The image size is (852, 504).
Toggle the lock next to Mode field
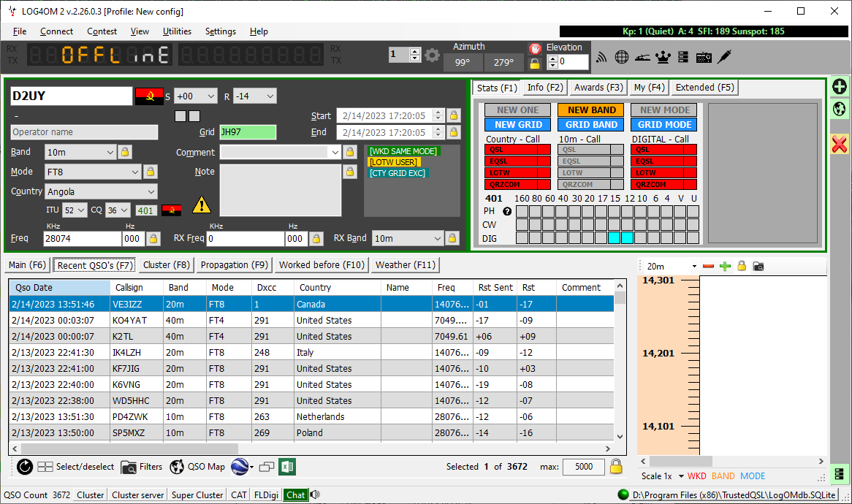(x=151, y=172)
